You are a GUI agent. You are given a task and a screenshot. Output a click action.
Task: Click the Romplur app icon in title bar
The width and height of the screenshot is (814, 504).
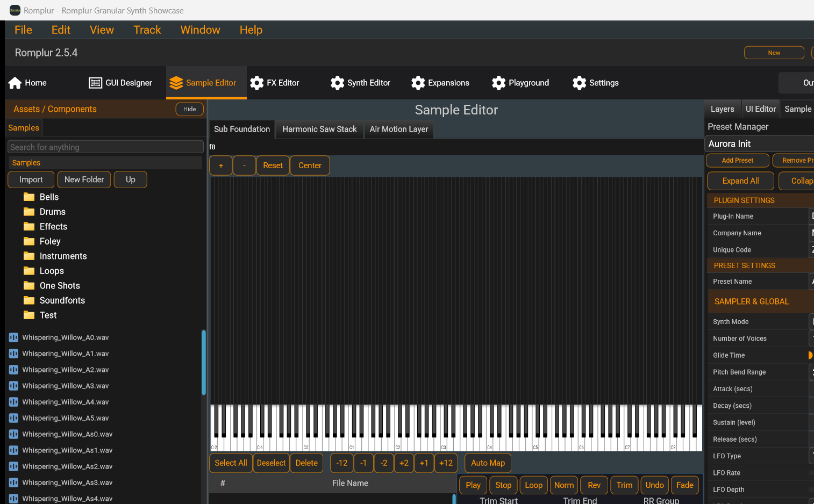15,10
